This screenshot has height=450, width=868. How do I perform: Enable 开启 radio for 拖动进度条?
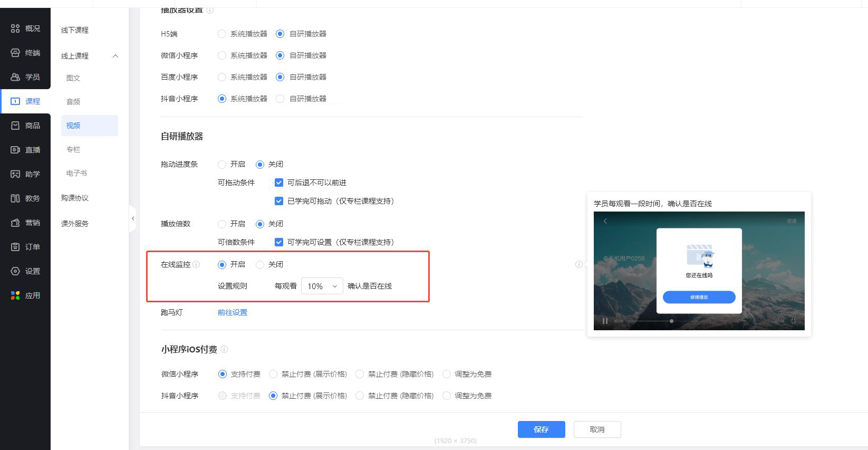[222, 165]
